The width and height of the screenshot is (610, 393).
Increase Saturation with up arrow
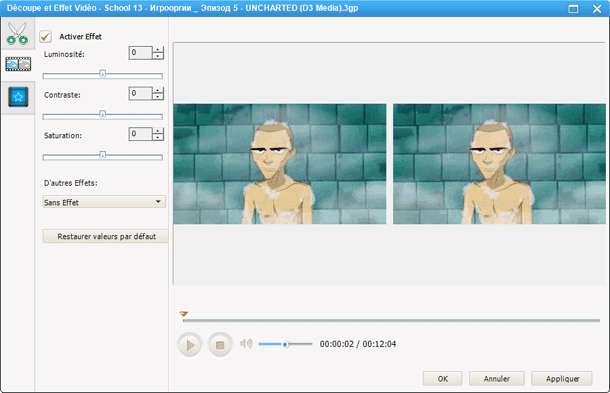coord(158,131)
